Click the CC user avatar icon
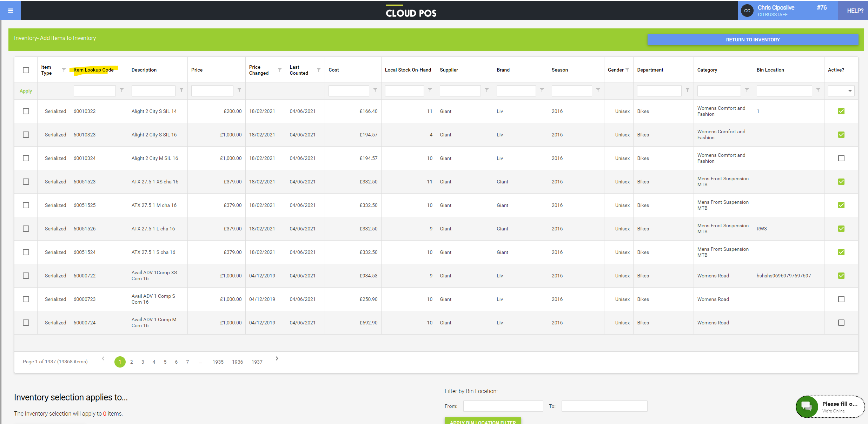Image resolution: width=868 pixels, height=424 pixels. pyautogui.click(x=747, y=11)
